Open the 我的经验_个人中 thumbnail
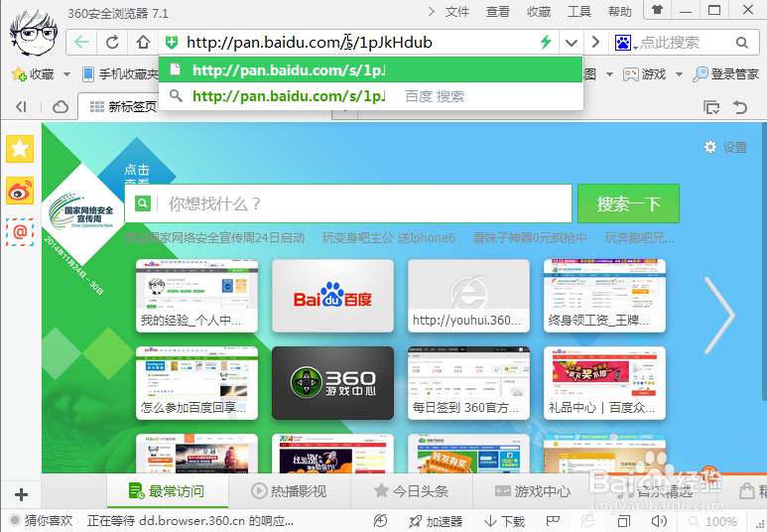This screenshot has width=767, height=532. pyautogui.click(x=197, y=296)
